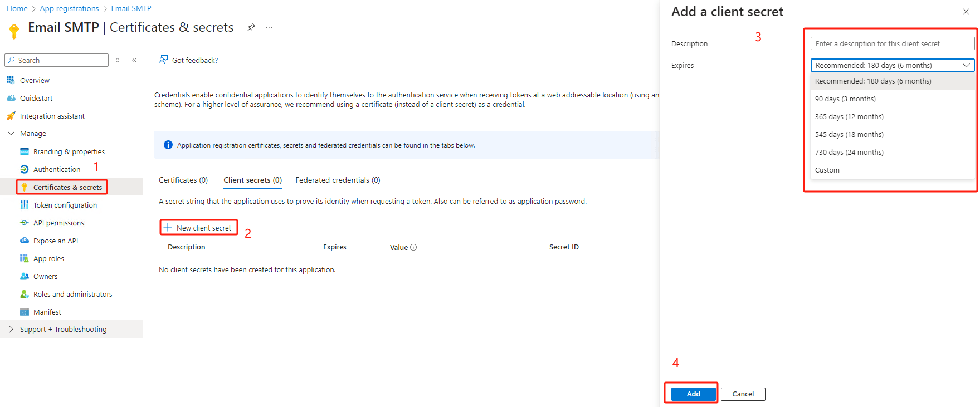Click the Value info icon

pyautogui.click(x=413, y=247)
